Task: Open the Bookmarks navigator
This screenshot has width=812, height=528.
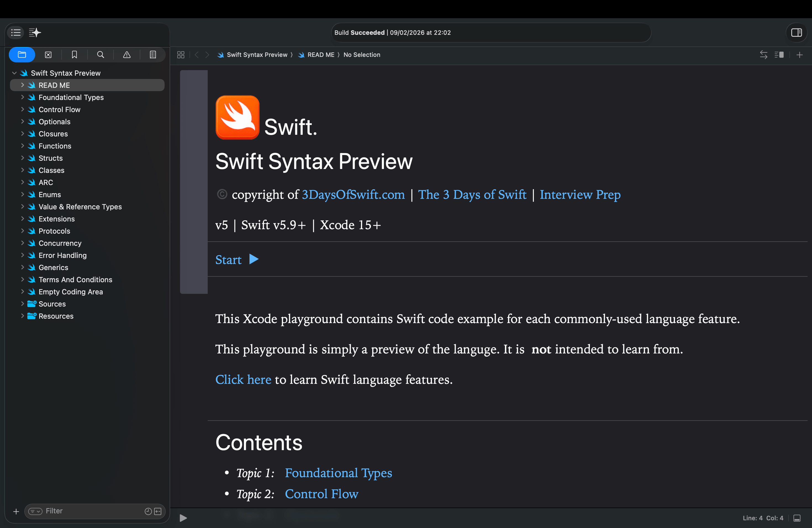Action: click(74, 55)
